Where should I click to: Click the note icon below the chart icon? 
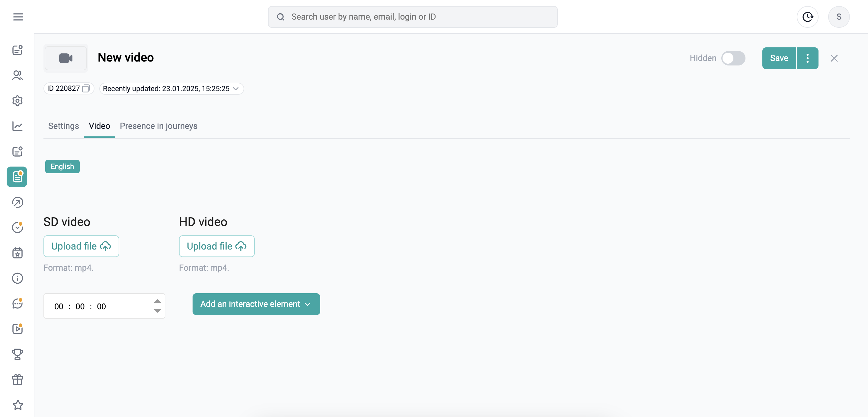(x=18, y=151)
